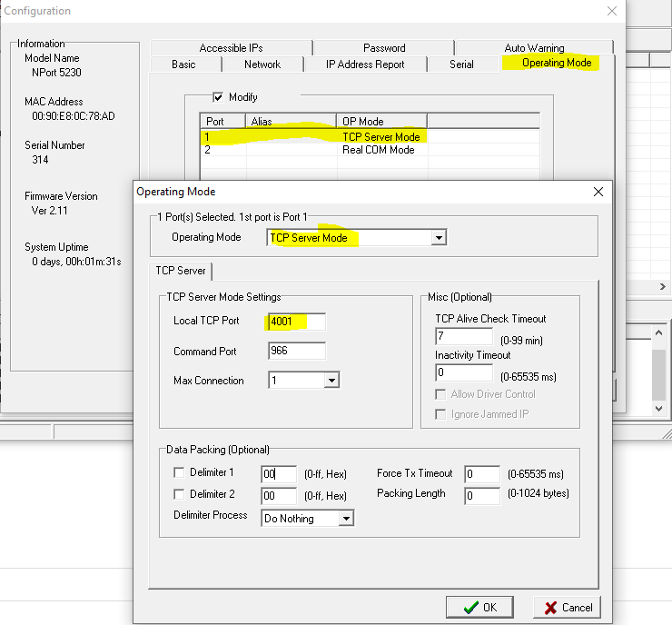
Task: Open the Accessible IPs tab
Action: click(231, 48)
